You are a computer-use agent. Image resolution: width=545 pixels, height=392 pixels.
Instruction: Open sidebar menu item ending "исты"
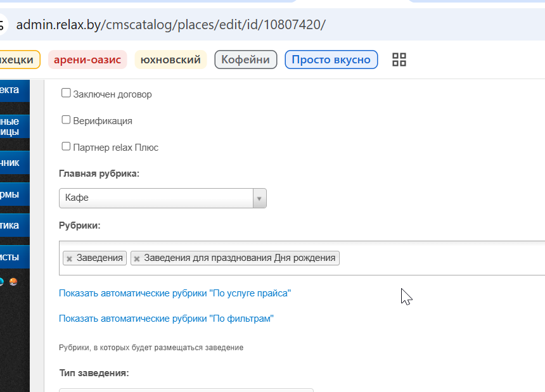(x=15, y=257)
